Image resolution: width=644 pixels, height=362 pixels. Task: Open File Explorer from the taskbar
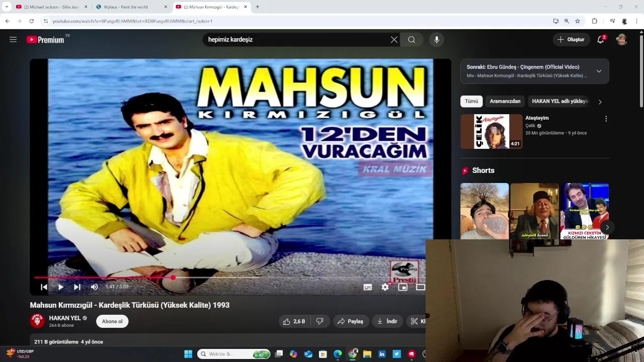click(x=367, y=354)
